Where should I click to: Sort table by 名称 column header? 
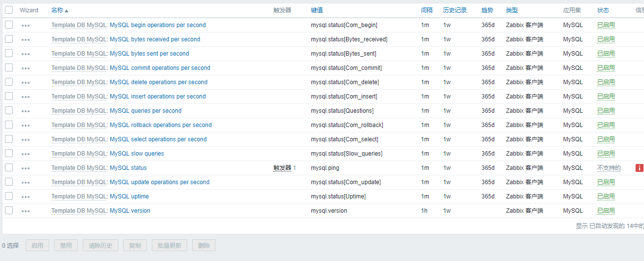[x=60, y=10]
